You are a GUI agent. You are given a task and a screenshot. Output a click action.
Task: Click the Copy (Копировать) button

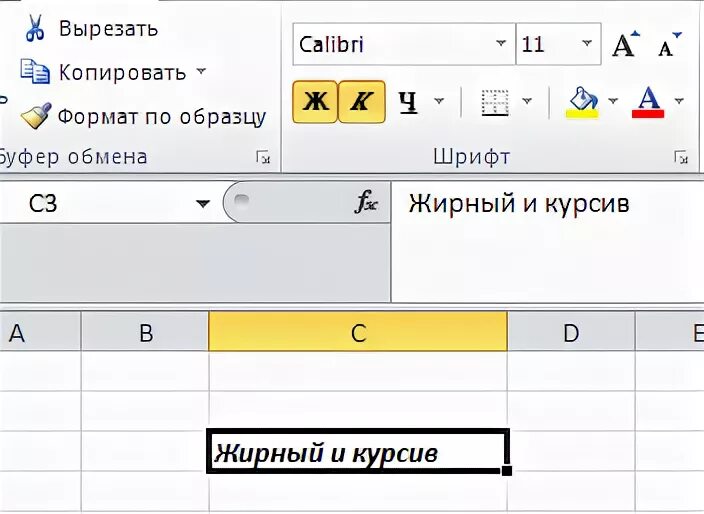(x=103, y=72)
